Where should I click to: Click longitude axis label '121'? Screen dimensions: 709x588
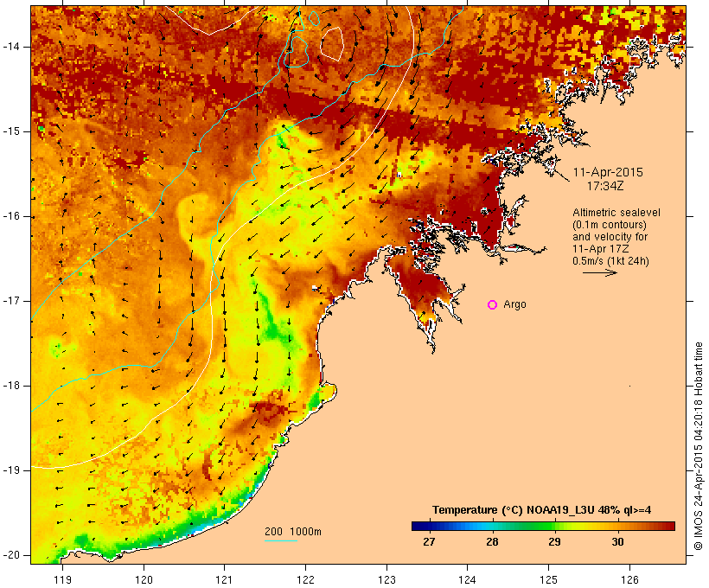224,579
